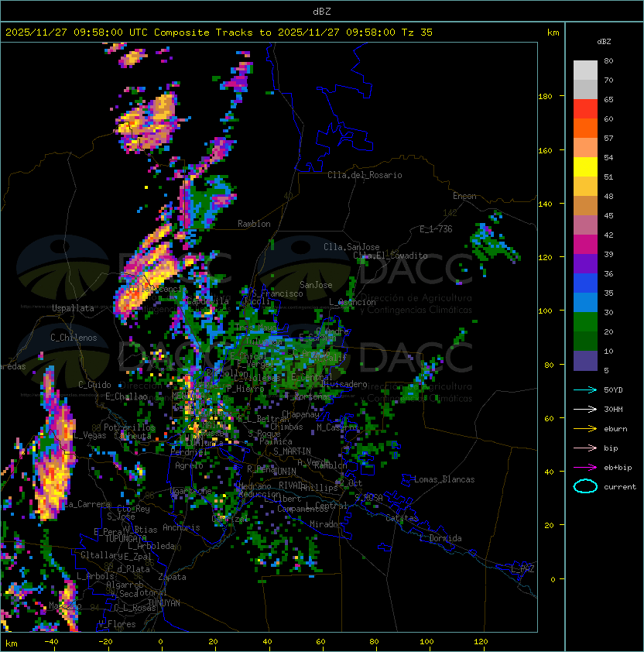Screen dimensions: 644x652
Task: Click the 'L_PAZ' map label
Action: pyautogui.click(x=522, y=569)
